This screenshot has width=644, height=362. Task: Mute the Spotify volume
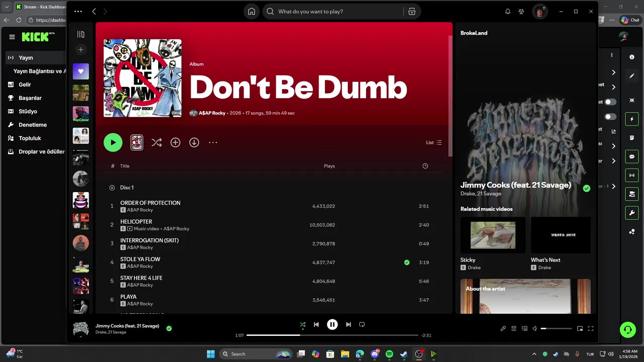click(x=536, y=328)
